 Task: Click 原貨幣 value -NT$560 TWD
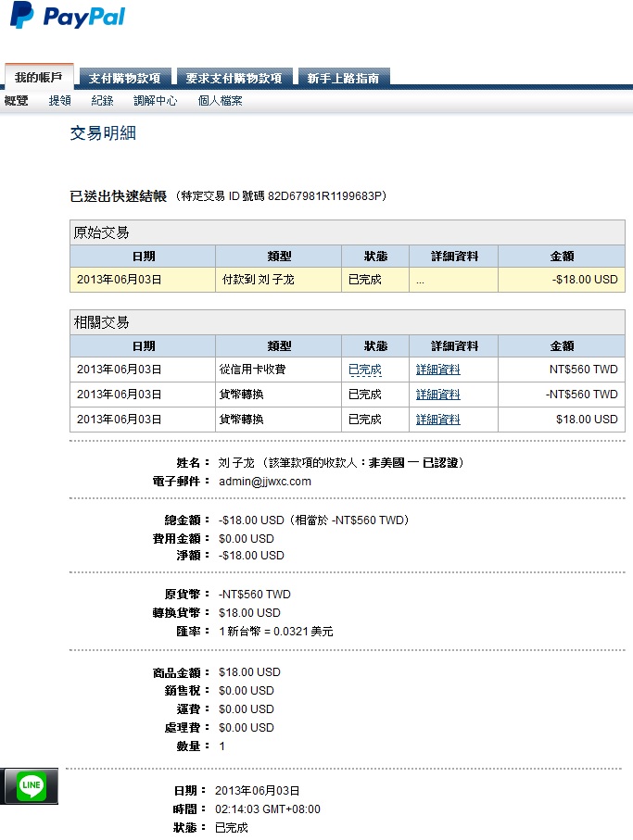coord(255,595)
